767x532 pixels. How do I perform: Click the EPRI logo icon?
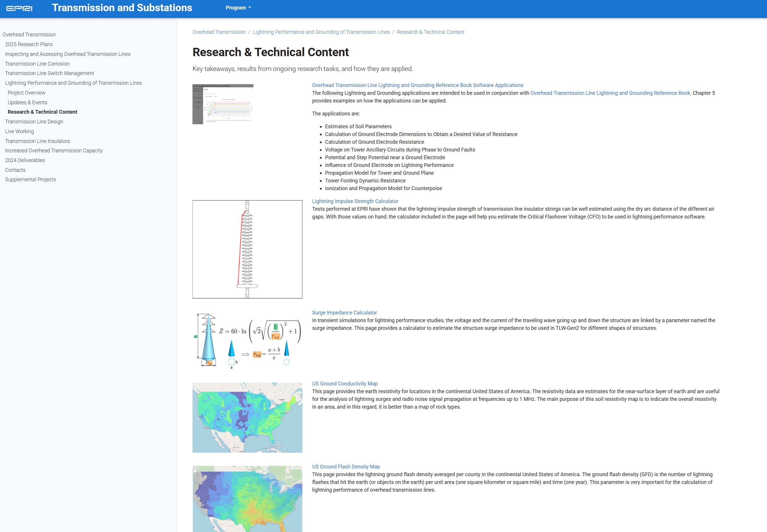pos(19,8)
